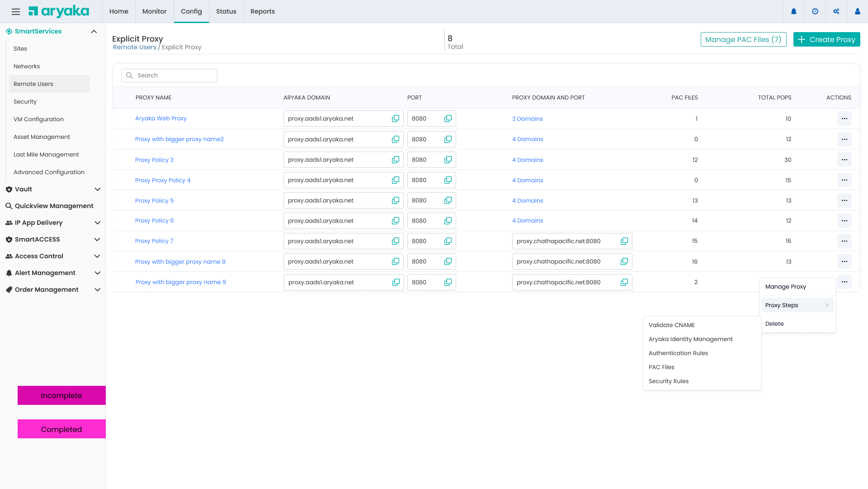Click the clock icon in header

tap(815, 12)
